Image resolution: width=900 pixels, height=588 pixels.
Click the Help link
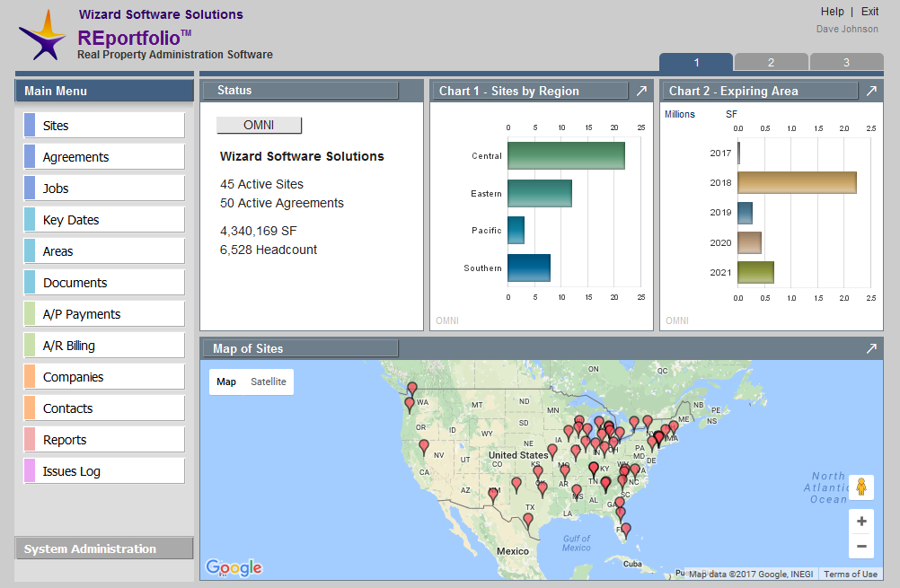[832, 12]
